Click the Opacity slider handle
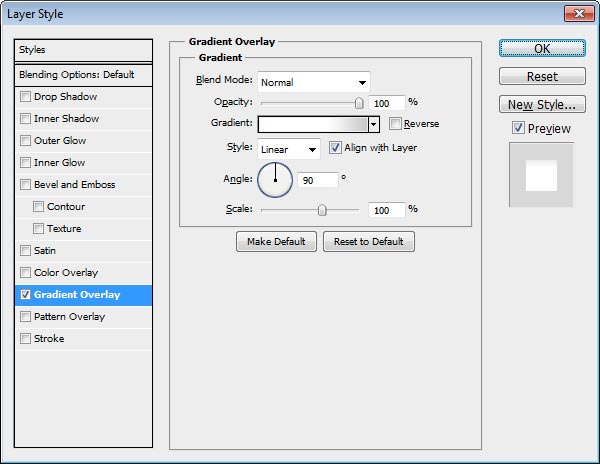 [359, 103]
